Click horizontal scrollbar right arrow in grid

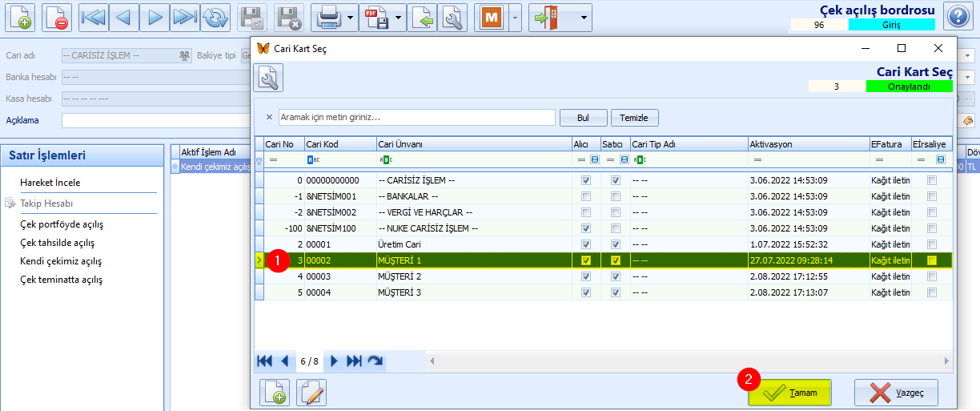(947, 361)
